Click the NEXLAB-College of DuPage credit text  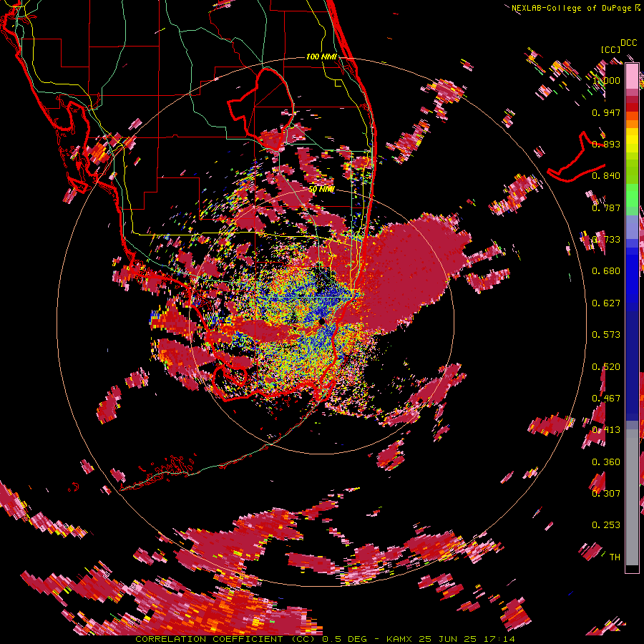(x=571, y=8)
